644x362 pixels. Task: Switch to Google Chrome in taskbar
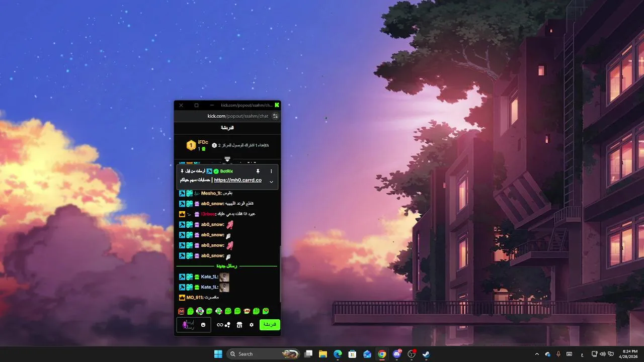click(x=382, y=354)
